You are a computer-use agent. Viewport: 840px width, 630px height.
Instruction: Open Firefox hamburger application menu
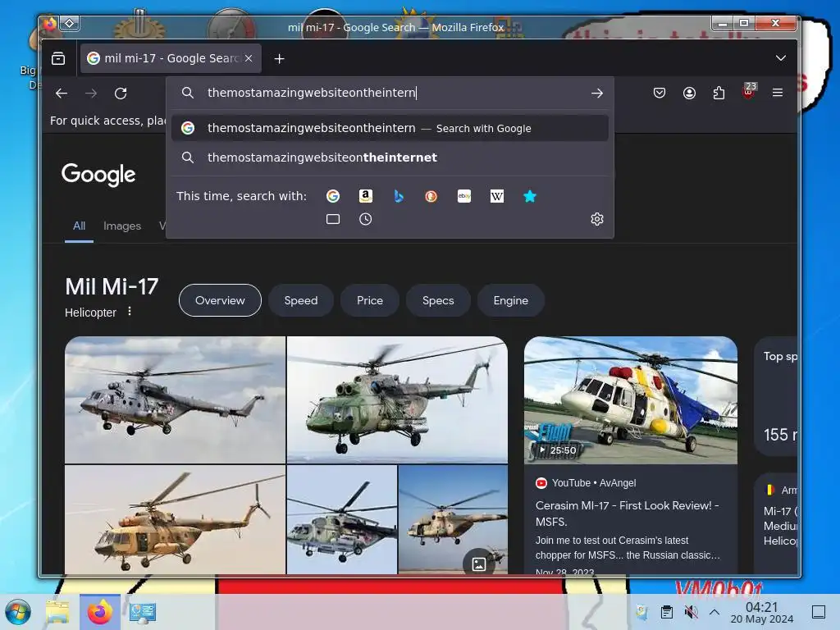pyautogui.click(x=778, y=93)
